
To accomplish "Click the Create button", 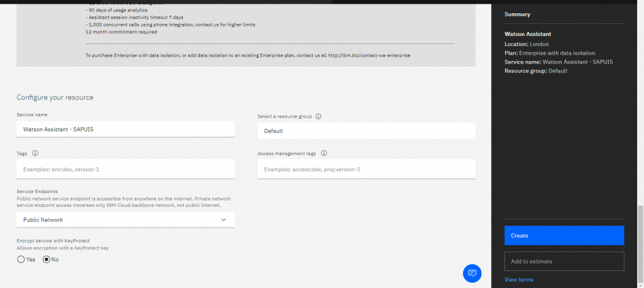I will 564,235.
